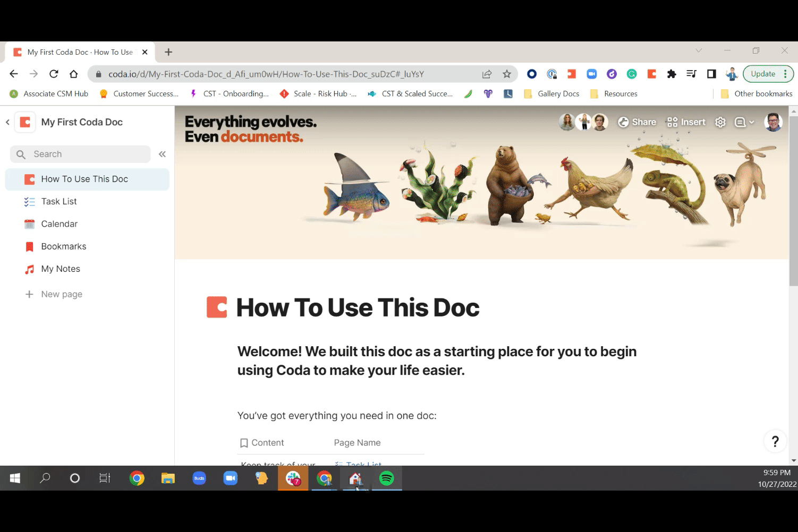Open the Insert panel
798x532 pixels.
click(x=686, y=122)
